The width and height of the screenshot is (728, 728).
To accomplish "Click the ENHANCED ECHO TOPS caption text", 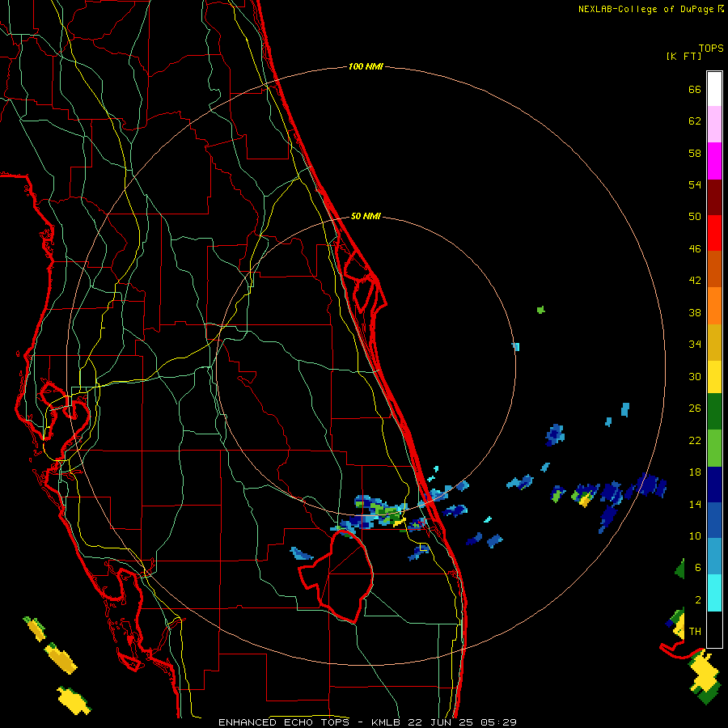I will [x=284, y=722].
